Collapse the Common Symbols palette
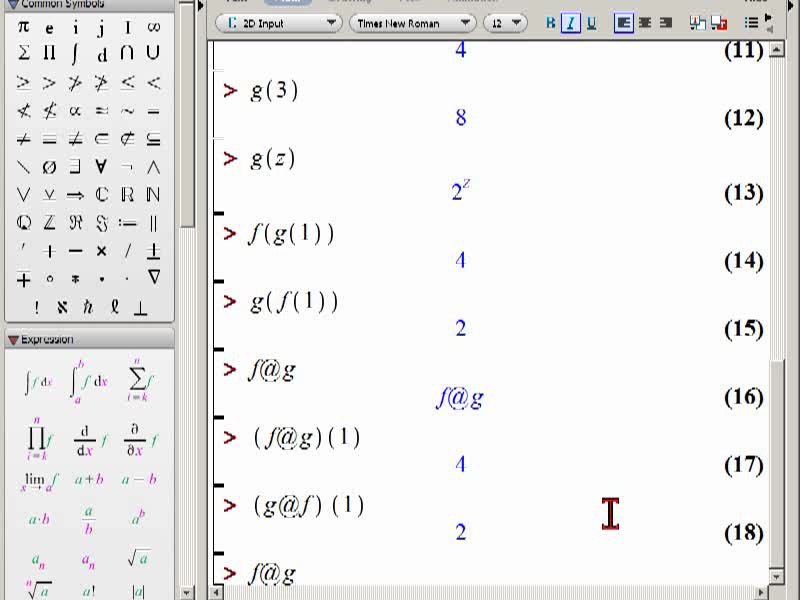 [13, 5]
